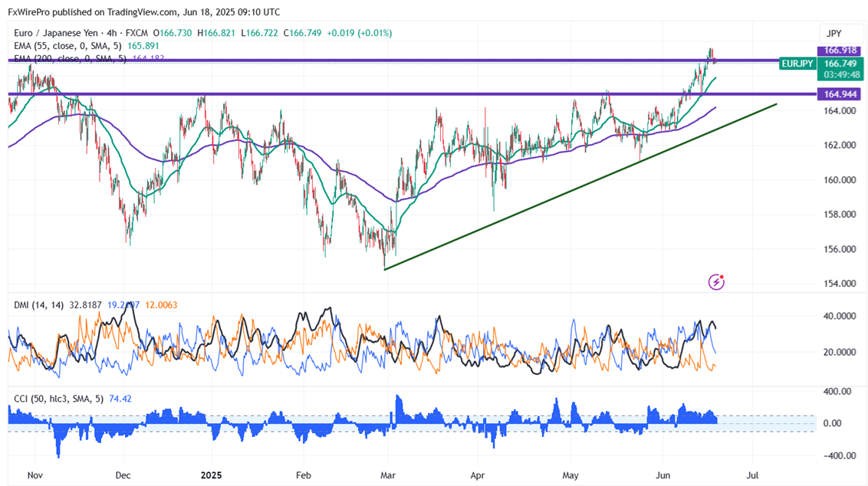Image resolution: width=868 pixels, height=486 pixels.
Task: Click the EURJPY symbol tag
Action: coord(797,64)
